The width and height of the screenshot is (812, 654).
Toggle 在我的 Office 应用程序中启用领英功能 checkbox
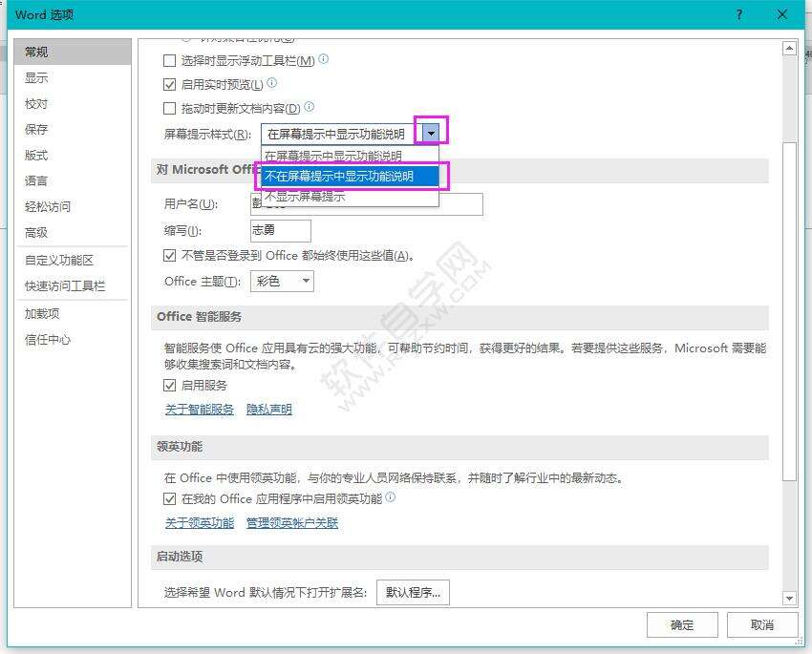coord(169,498)
